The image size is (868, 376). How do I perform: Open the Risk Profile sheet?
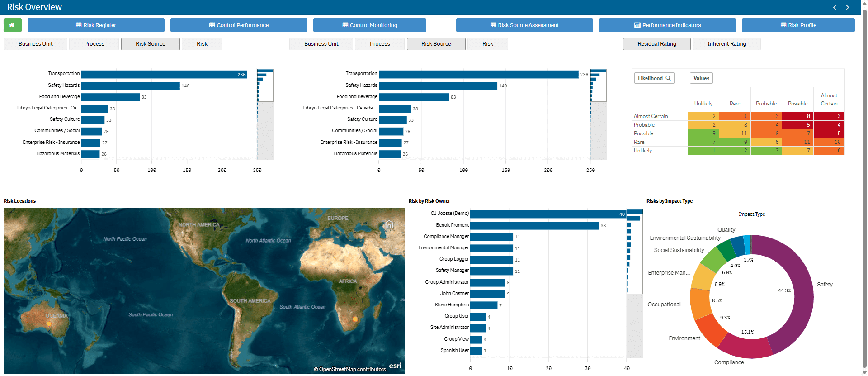click(x=798, y=25)
